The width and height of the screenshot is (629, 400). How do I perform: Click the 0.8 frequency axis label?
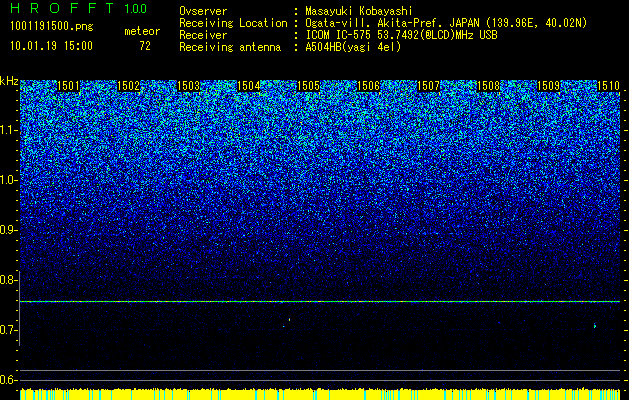8,280
